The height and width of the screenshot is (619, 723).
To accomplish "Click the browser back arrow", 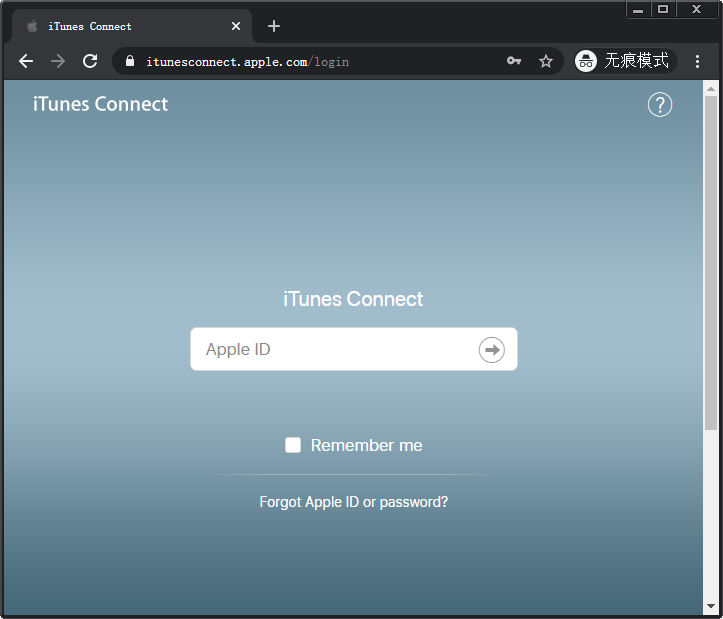I will coord(26,61).
